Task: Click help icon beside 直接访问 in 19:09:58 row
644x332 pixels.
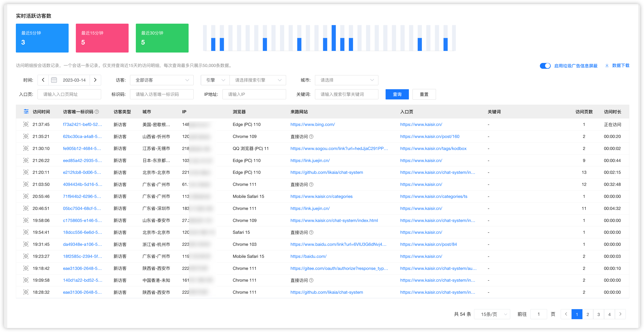Action: click(x=311, y=280)
